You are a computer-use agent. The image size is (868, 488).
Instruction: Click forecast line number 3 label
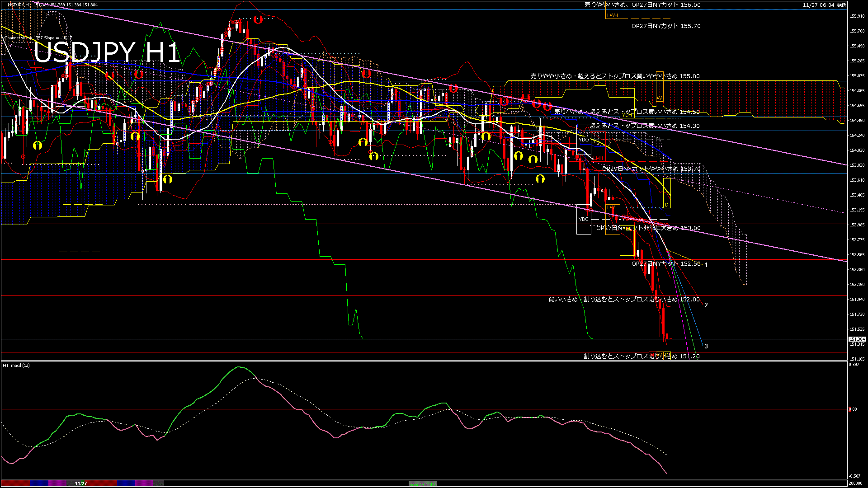(x=706, y=347)
